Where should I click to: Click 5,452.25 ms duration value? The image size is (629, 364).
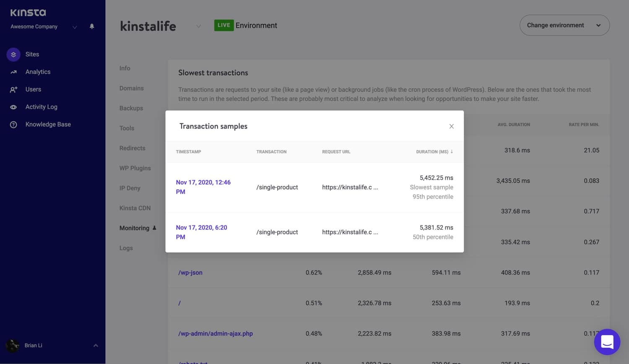click(437, 178)
